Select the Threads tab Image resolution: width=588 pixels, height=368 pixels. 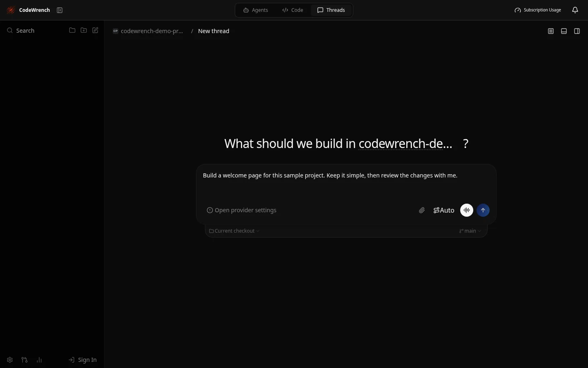[x=331, y=10]
